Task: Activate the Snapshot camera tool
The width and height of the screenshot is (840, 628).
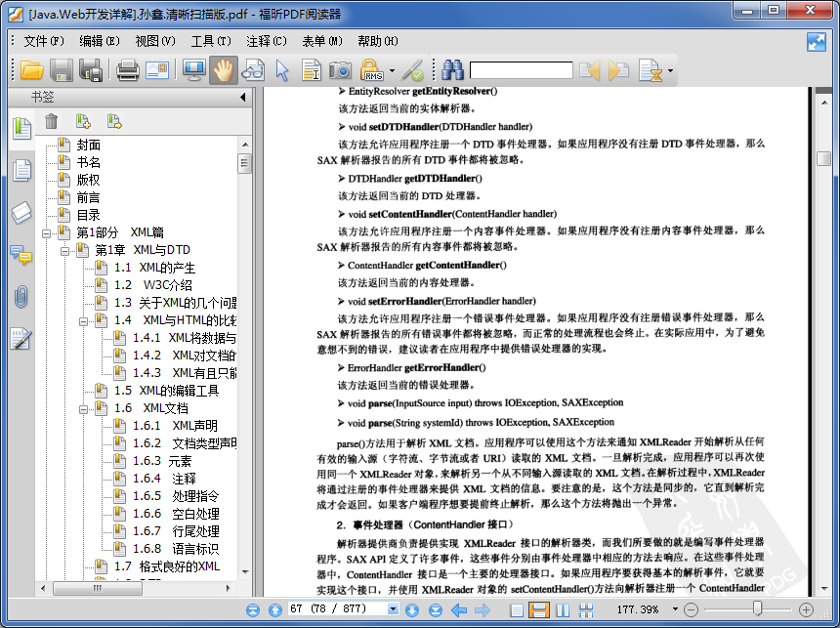Action: point(340,70)
